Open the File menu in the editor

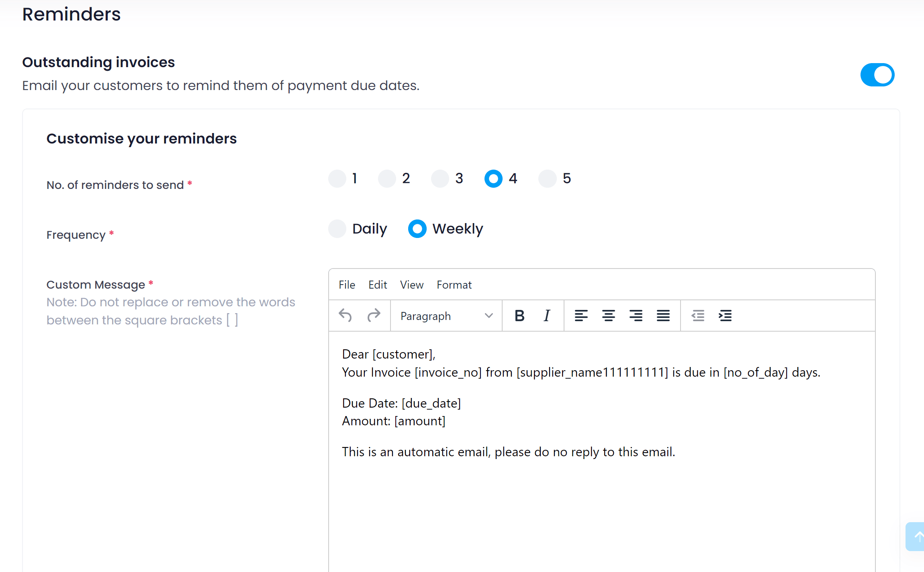(x=347, y=285)
